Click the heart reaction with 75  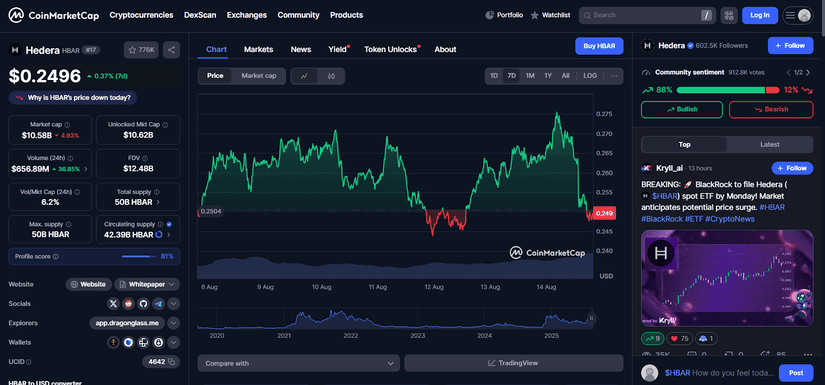pos(680,339)
